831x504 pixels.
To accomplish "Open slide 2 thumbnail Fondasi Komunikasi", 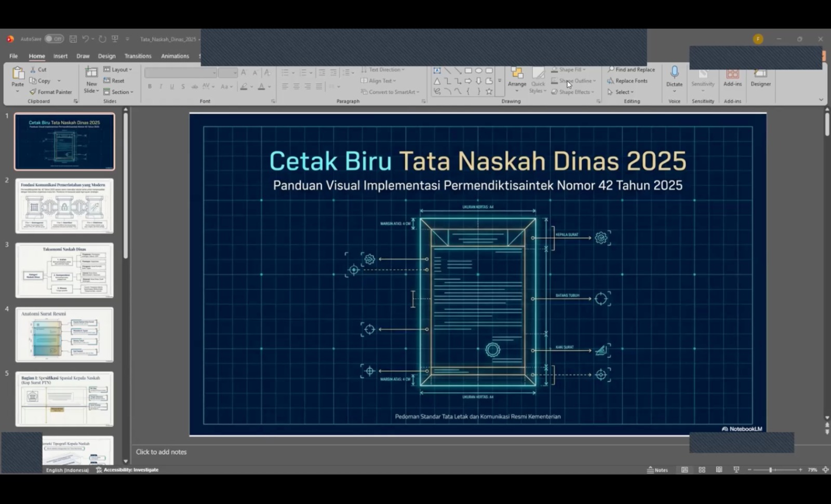I will point(64,206).
